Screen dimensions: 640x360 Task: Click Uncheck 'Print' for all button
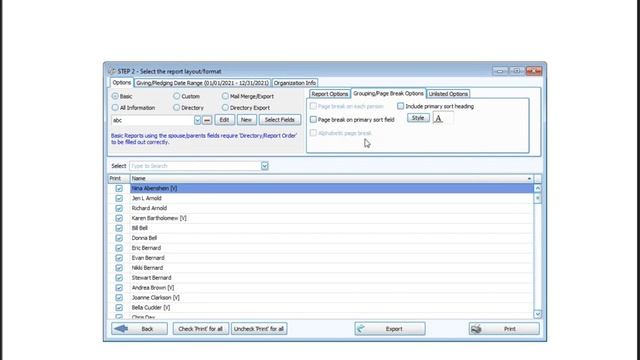coord(259,329)
